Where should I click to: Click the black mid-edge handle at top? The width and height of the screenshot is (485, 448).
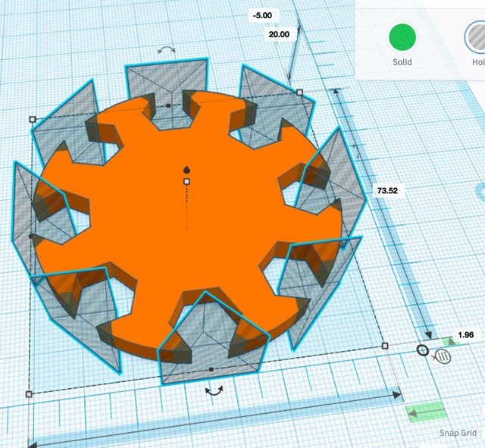pyautogui.click(x=168, y=105)
